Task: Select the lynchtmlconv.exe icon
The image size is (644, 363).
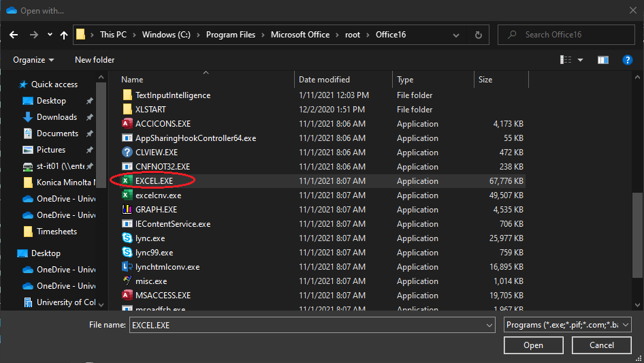Action: pos(127,267)
